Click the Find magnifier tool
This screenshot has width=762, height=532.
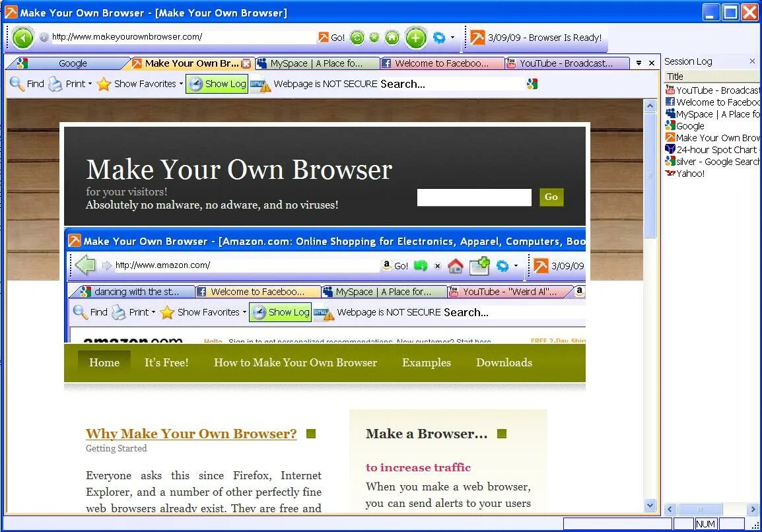(26, 84)
